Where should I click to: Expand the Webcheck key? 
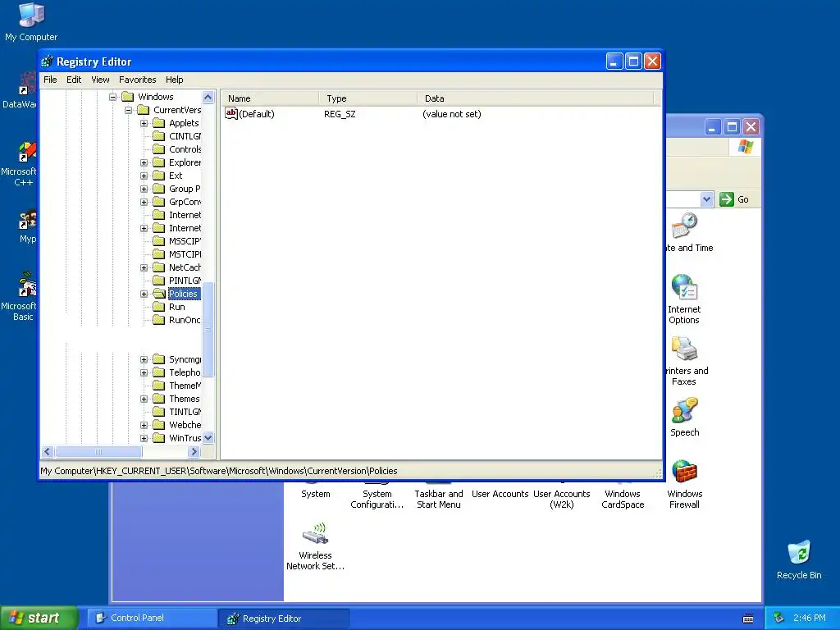[x=144, y=426]
